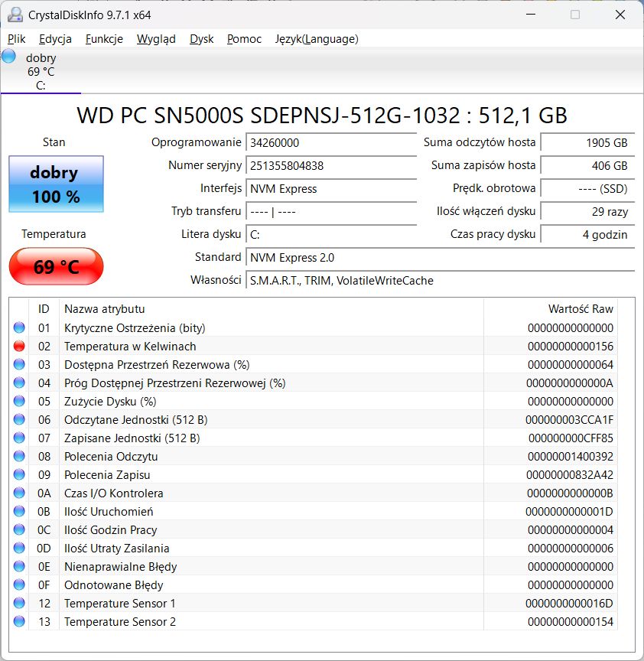Select raw value 000000000CFF85
644x661 pixels.
571,438
